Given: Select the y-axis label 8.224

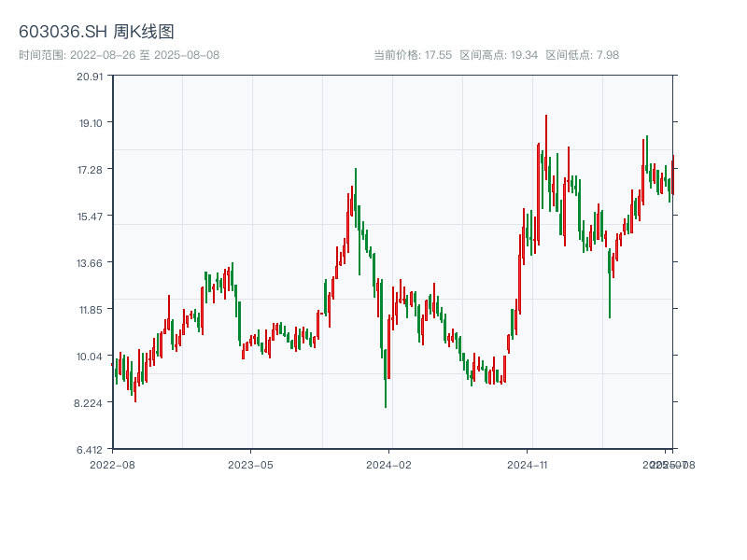Looking at the screenshot, I should point(88,403).
